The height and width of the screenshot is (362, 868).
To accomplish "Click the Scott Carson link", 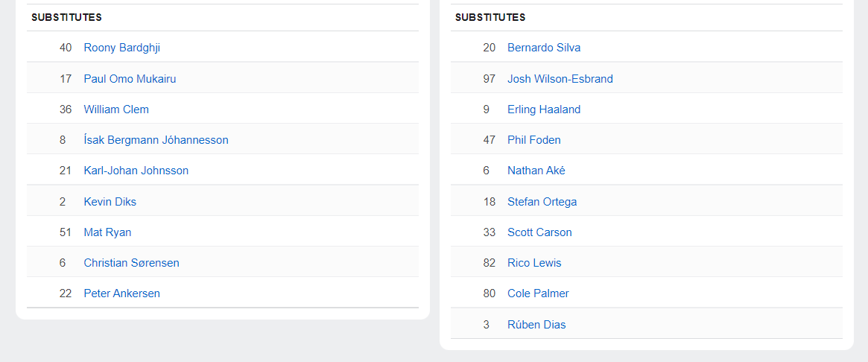I will pos(539,232).
